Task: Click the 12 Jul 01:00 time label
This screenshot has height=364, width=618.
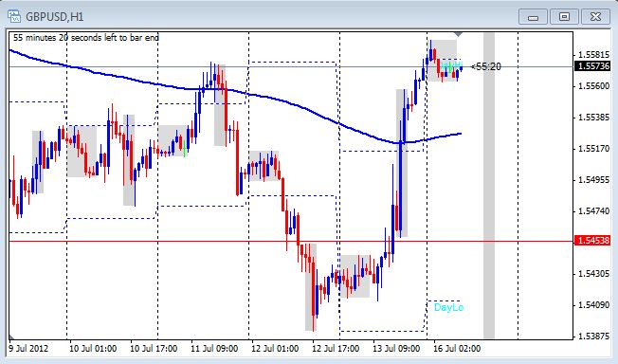Action: [x=275, y=349]
